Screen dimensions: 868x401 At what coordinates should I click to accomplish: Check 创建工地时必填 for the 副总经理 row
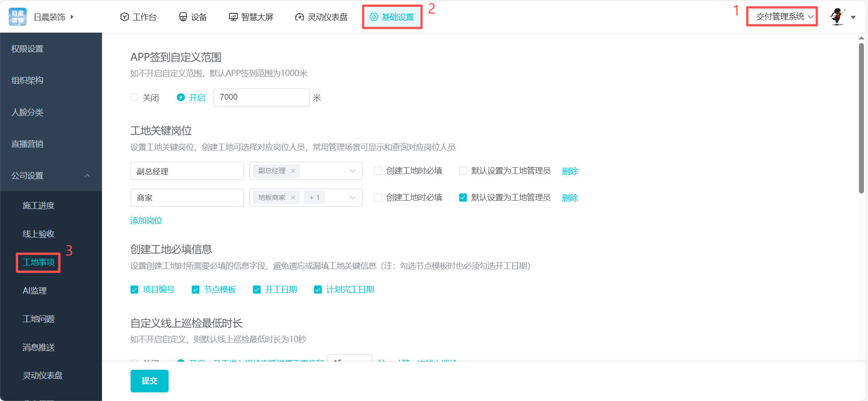378,171
